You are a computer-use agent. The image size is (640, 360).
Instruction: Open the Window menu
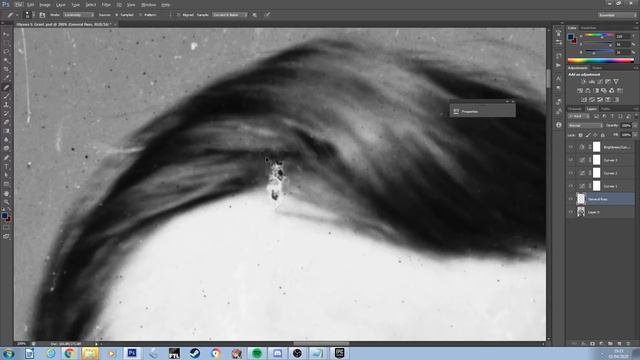[149, 5]
